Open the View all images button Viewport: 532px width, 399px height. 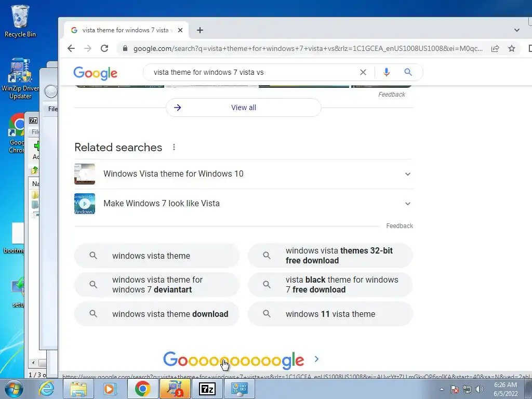pyautogui.click(x=243, y=108)
